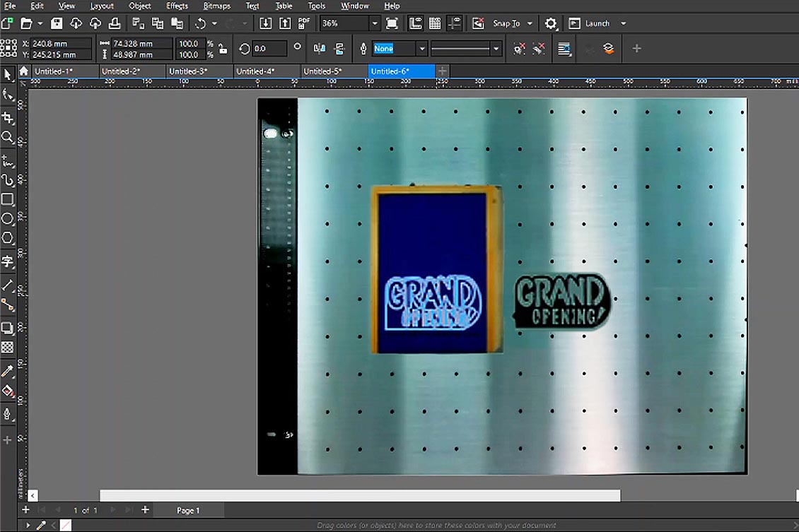Select the Eyedropper tool
The height and width of the screenshot is (532, 799).
[x=8, y=371]
